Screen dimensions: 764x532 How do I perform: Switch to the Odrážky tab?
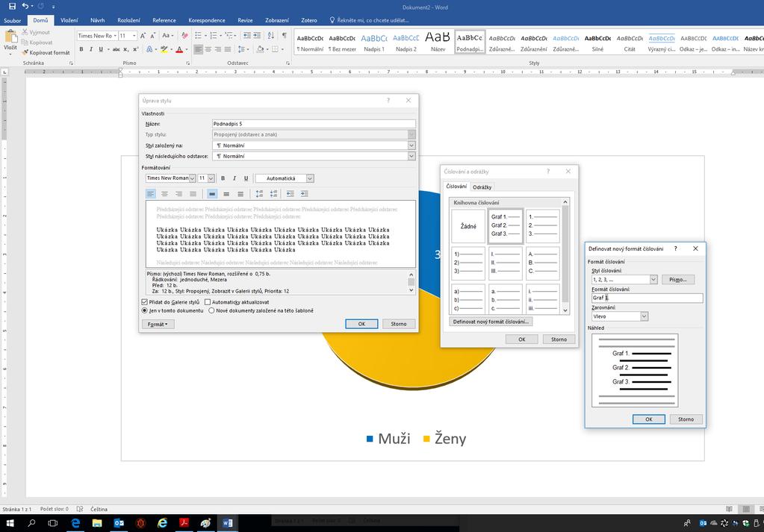[482, 187]
